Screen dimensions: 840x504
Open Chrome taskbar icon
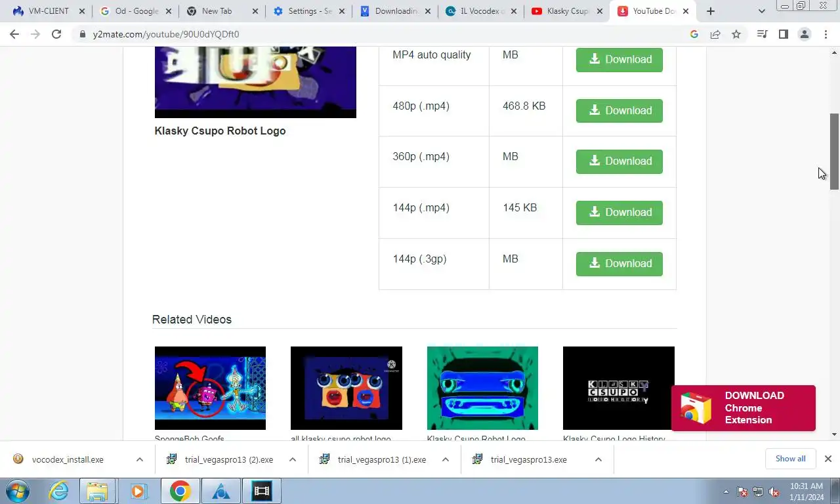tap(180, 491)
